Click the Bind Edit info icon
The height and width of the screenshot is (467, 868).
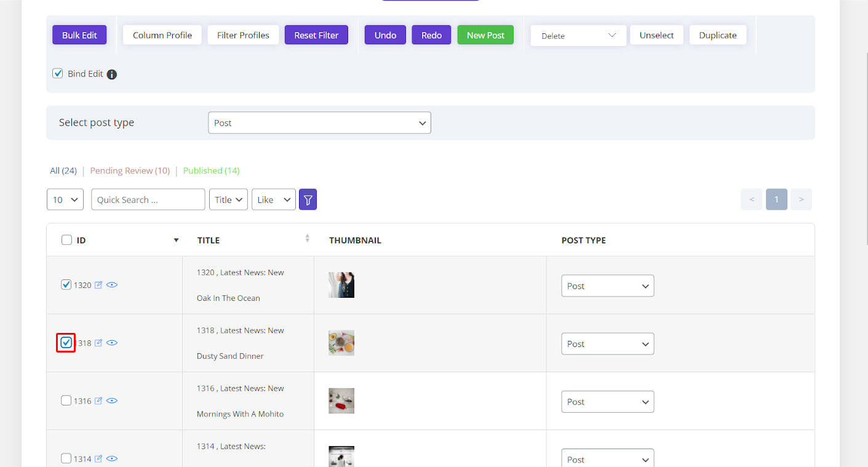112,74
